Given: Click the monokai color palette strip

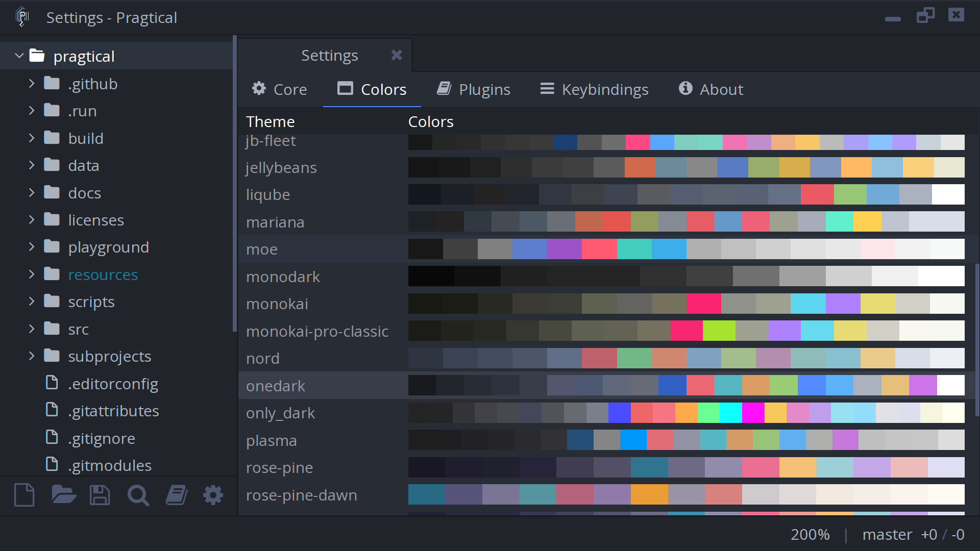Looking at the screenshot, I should tap(687, 304).
